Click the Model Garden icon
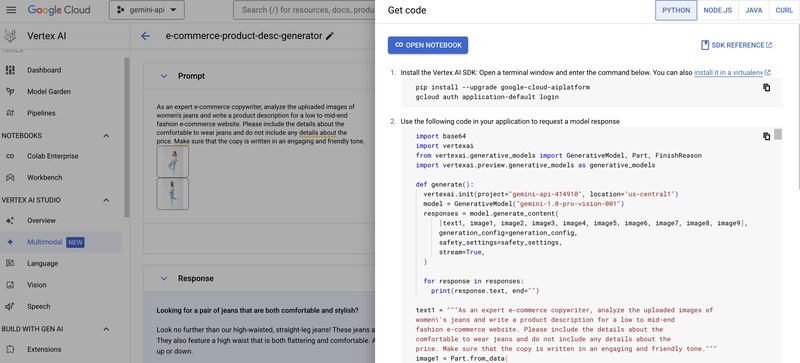 tap(10, 91)
